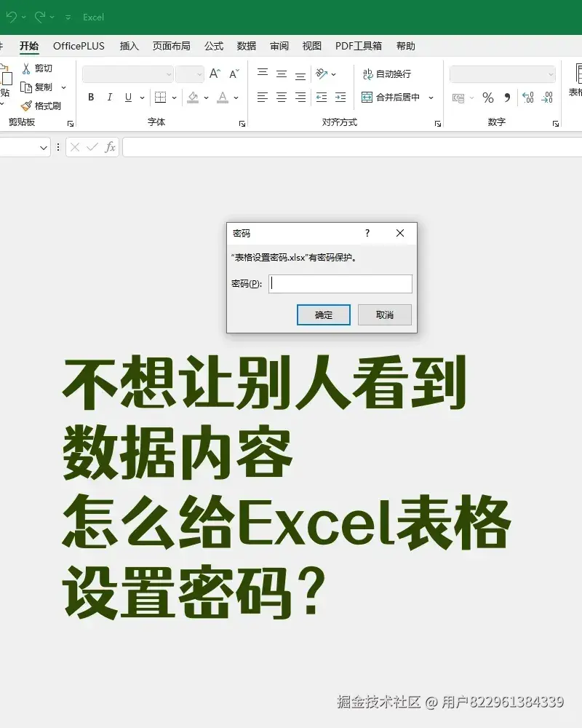Align text to bottom
The width and height of the screenshot is (582, 728).
click(x=300, y=74)
